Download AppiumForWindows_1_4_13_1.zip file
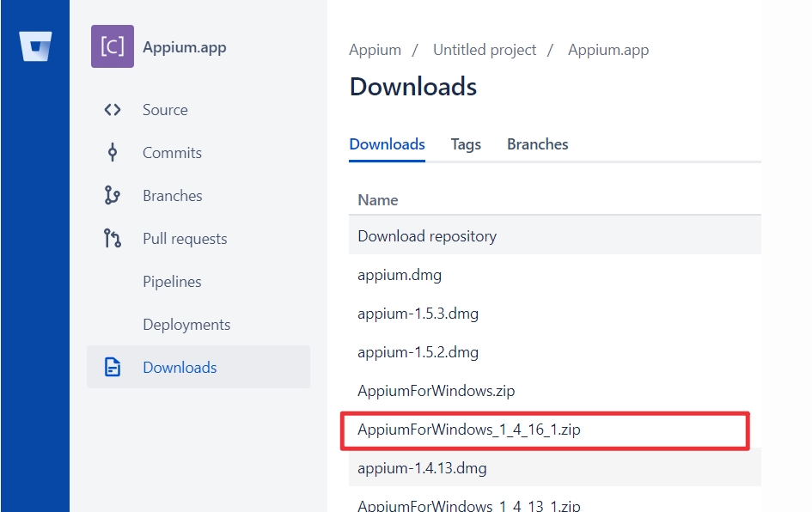Viewport: 812px width, 512px height. pyautogui.click(x=468, y=506)
